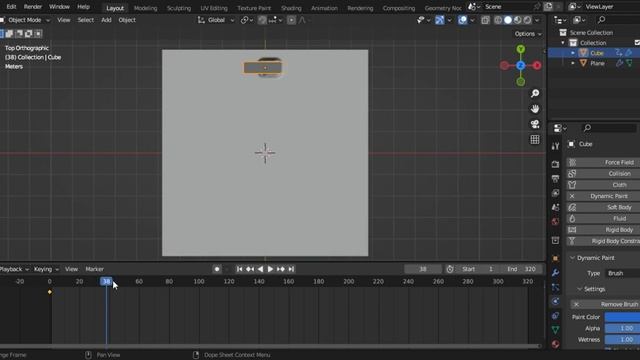This screenshot has width=640, height=360.
Task: Open the pivot point dropdown
Action: point(247,20)
